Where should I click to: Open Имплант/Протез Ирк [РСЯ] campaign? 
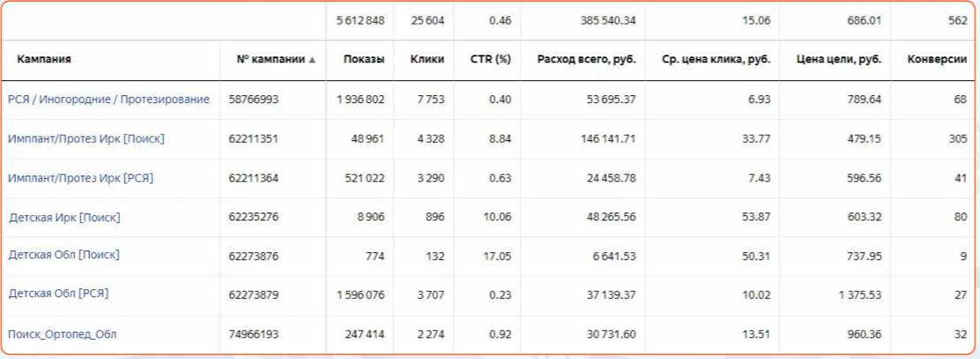80,177
